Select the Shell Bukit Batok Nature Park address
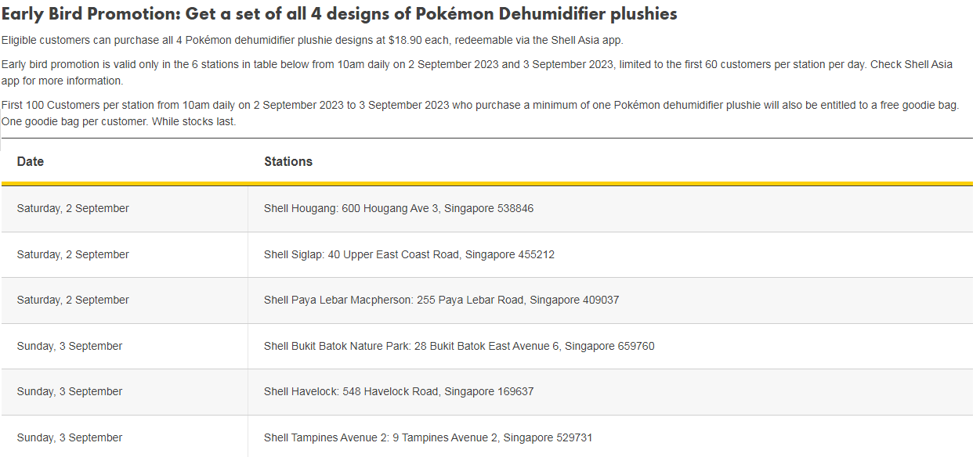 459,346
